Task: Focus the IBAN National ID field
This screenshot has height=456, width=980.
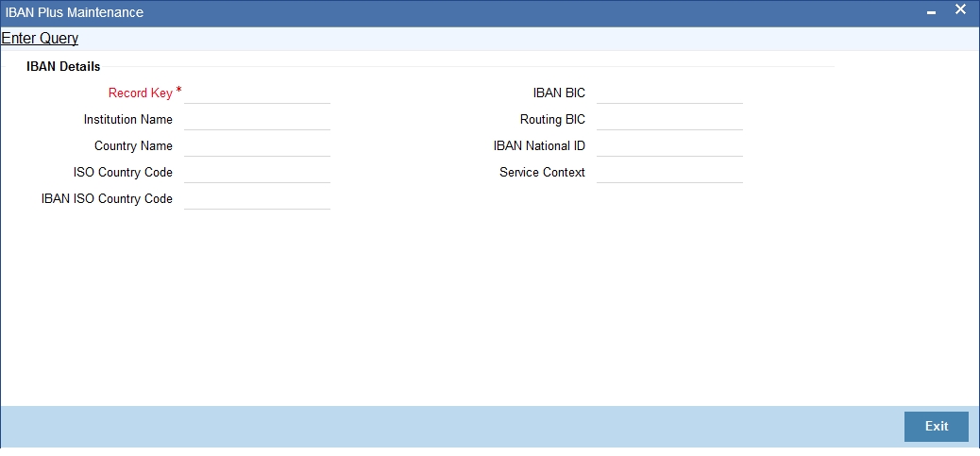Action: click(669, 145)
